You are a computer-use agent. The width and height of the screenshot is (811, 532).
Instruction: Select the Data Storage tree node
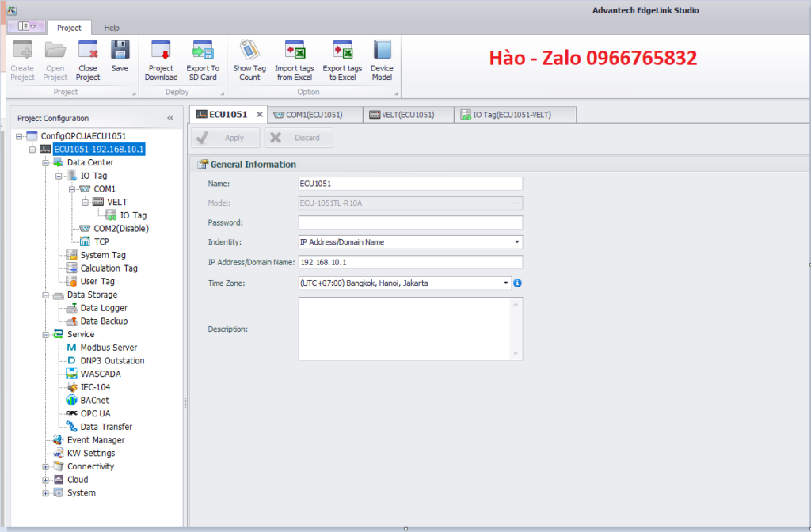92,294
